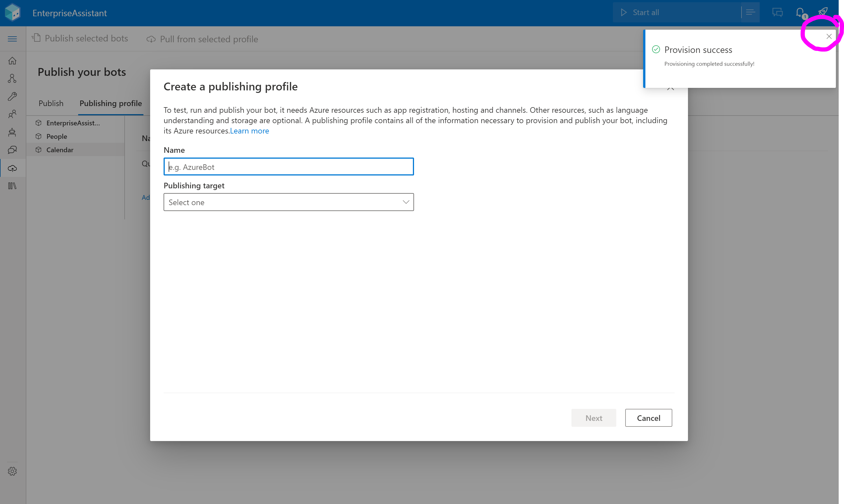
Task: Open the dialog design flow icon
Action: click(x=12, y=78)
